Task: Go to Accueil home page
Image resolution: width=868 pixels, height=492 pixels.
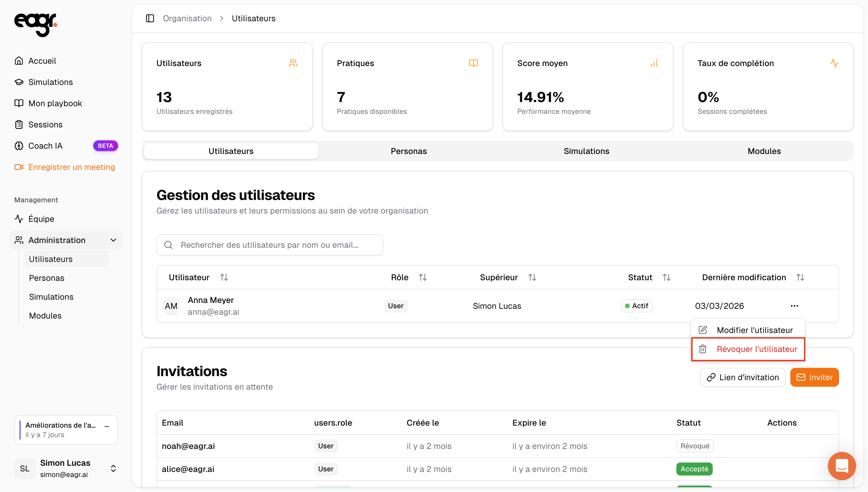Action: 42,61
